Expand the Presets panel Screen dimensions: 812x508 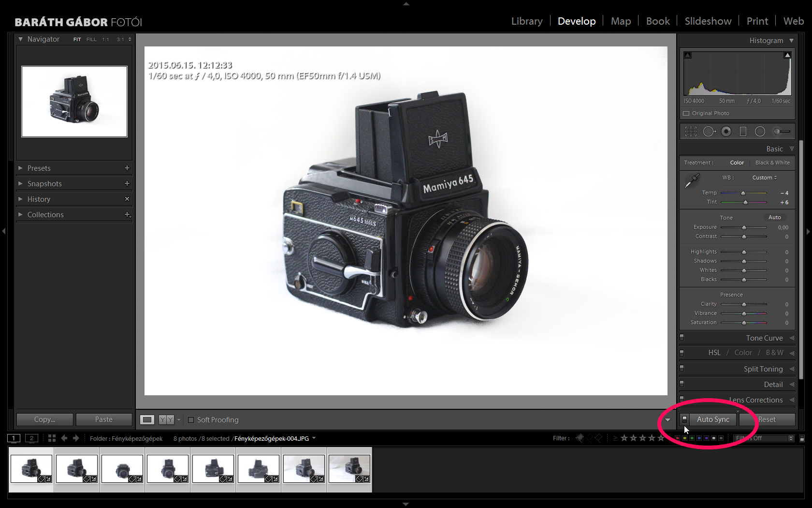20,168
